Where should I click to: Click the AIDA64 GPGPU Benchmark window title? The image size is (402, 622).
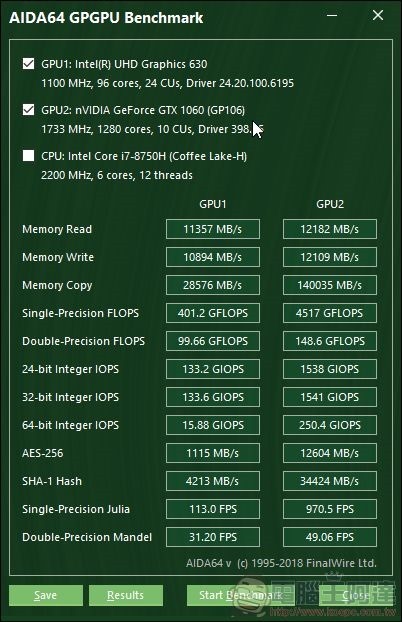106,18
